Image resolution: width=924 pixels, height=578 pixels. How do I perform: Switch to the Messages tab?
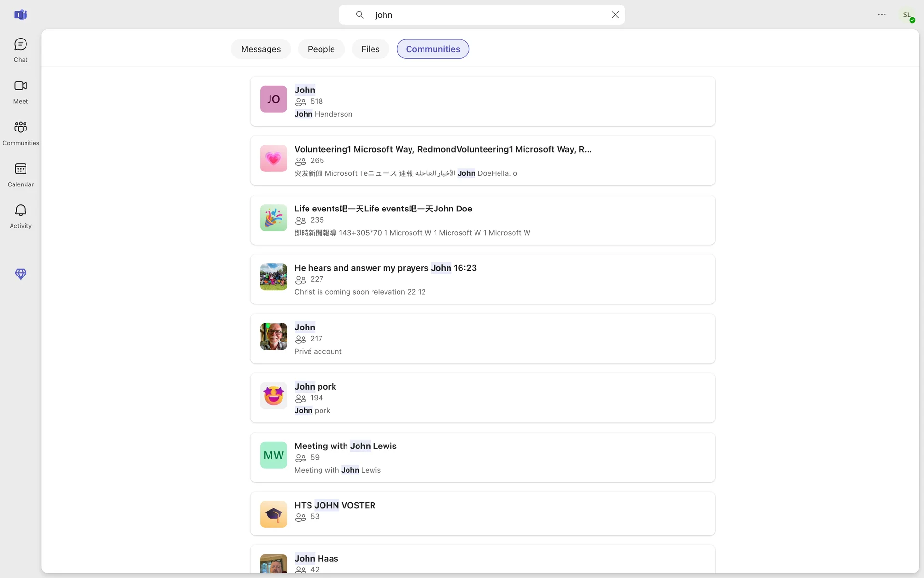tap(260, 49)
